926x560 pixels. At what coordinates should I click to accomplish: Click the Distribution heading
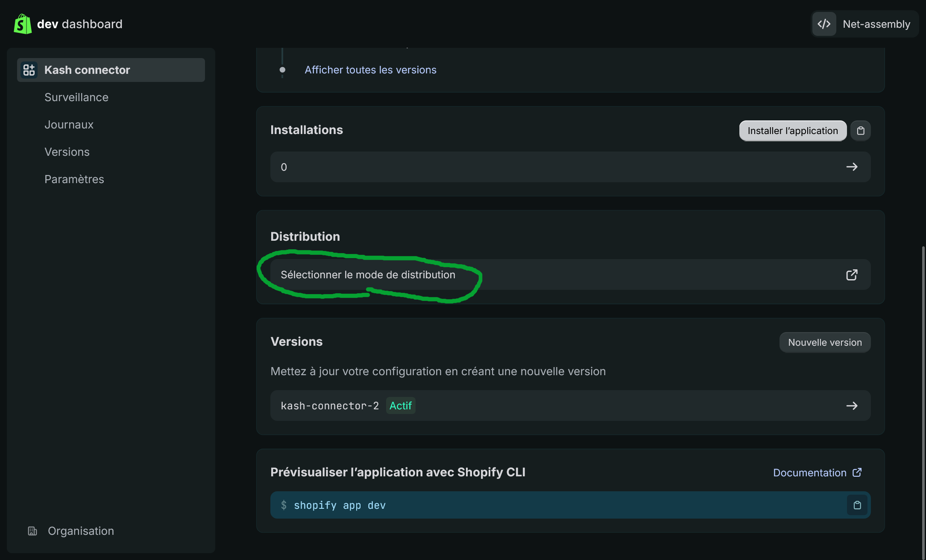(x=305, y=236)
